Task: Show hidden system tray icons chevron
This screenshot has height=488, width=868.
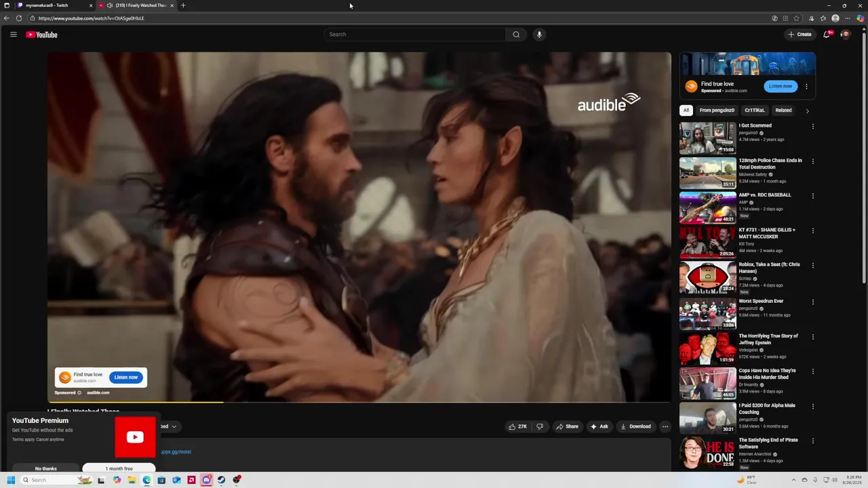Action: pyautogui.click(x=793, y=480)
